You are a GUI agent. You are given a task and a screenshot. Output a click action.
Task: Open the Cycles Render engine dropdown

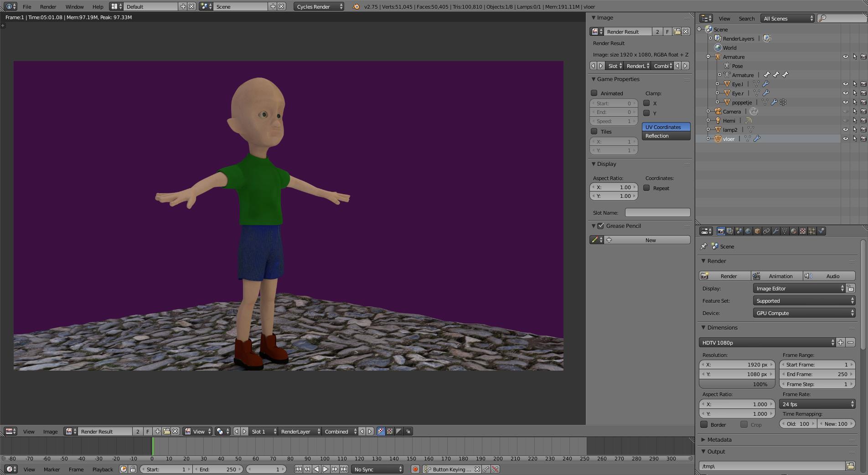[x=319, y=7]
